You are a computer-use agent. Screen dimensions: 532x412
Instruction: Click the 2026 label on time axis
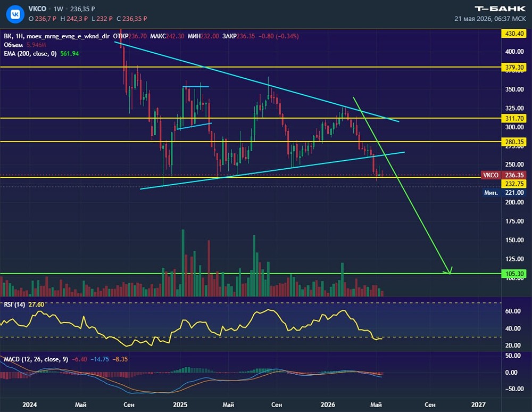pyautogui.click(x=328, y=405)
